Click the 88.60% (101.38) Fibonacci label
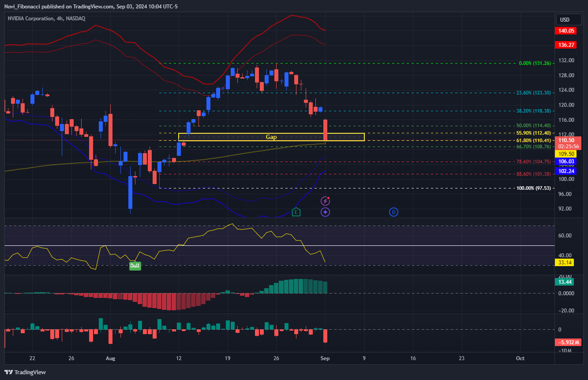 pos(533,174)
